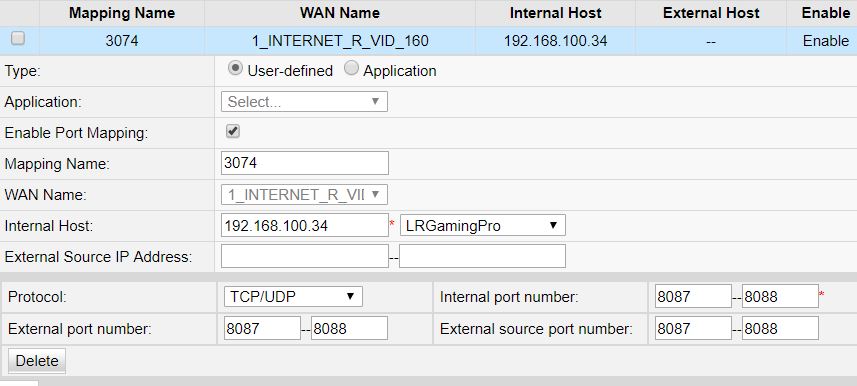Click the External Host column header
857x386 pixels.
tap(711, 13)
